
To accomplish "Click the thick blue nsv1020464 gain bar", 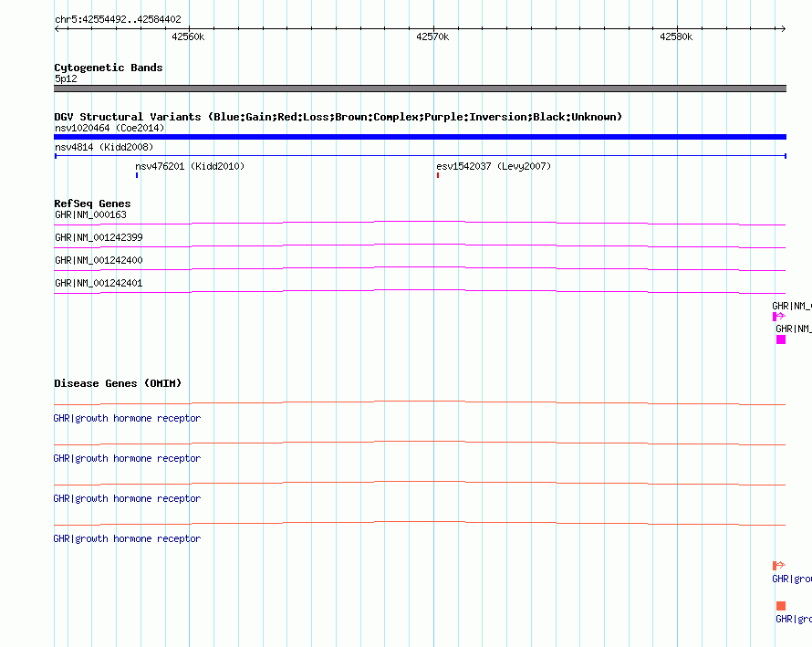I will click(x=420, y=137).
